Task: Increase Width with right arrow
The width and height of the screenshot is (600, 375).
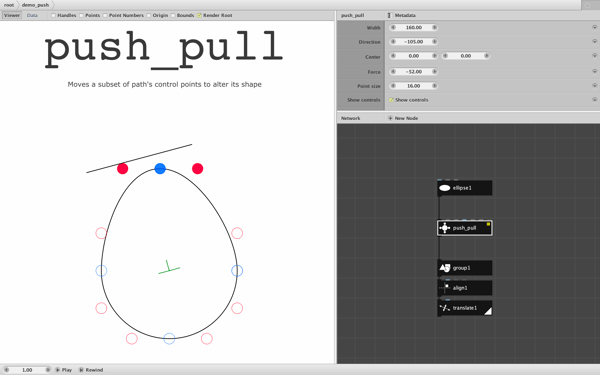Action: click(434, 28)
